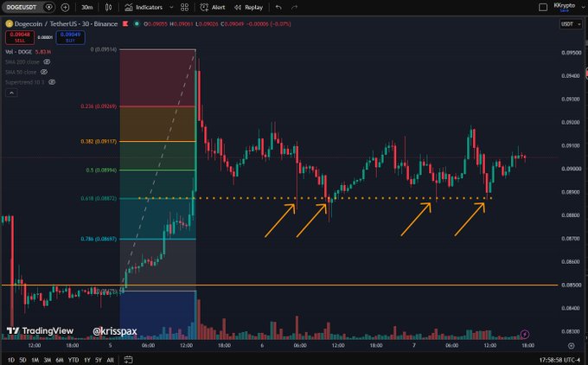Viewport: 588px width, 365px height.
Task: Toggle visibility of Supertrend 10 3
Action: coord(52,82)
